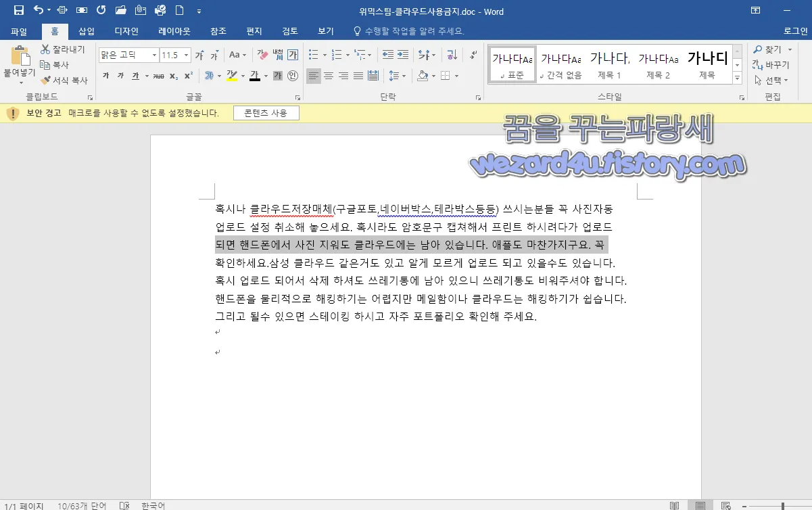Toggle character shading button
812x510 pixels.
(277, 76)
